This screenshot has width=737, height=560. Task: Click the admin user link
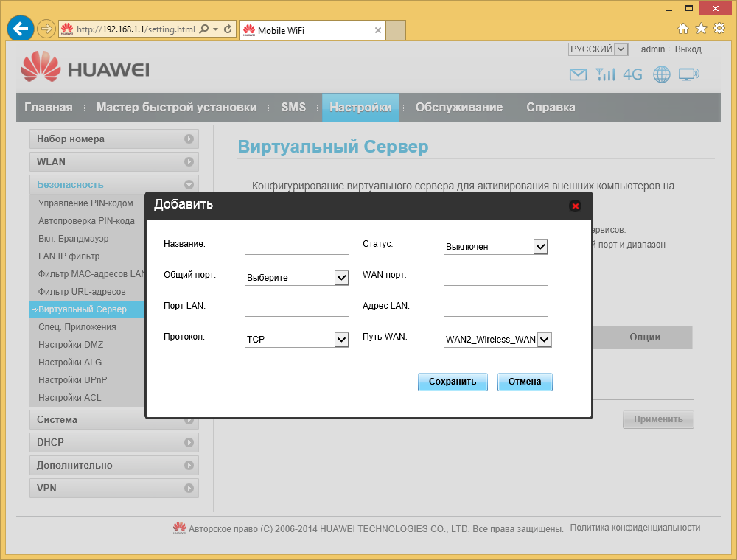tap(652, 49)
